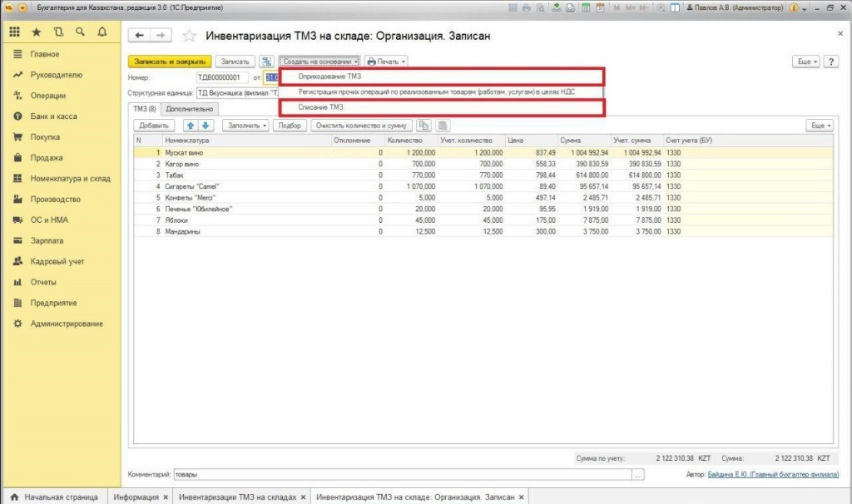Click Записать и закрыть button
This screenshot has width=852, height=504.
tap(170, 62)
